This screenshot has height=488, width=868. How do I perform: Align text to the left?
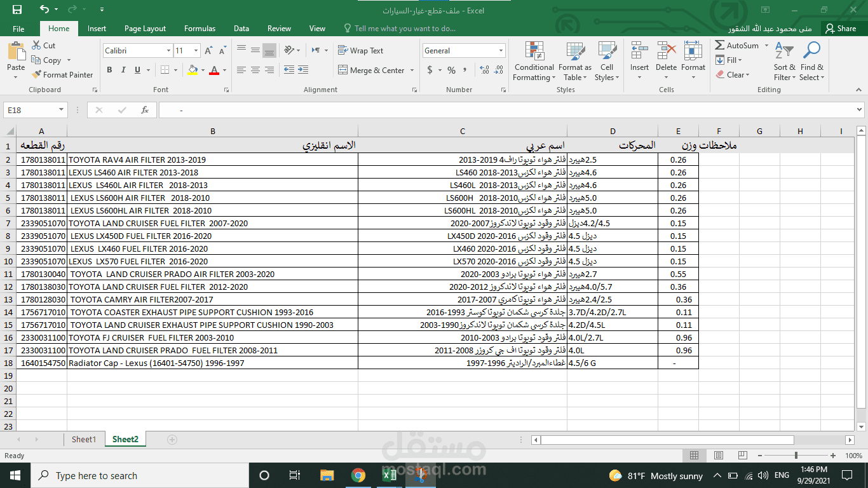click(241, 70)
